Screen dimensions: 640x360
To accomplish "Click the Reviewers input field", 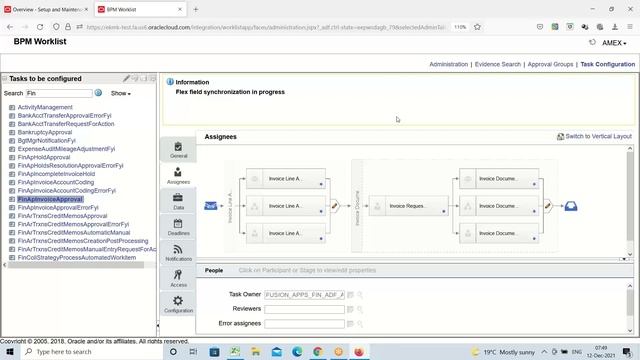I will tap(304, 309).
